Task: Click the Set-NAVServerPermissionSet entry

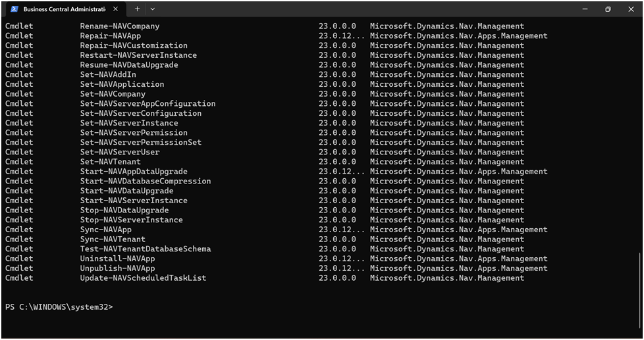Action: [141, 142]
